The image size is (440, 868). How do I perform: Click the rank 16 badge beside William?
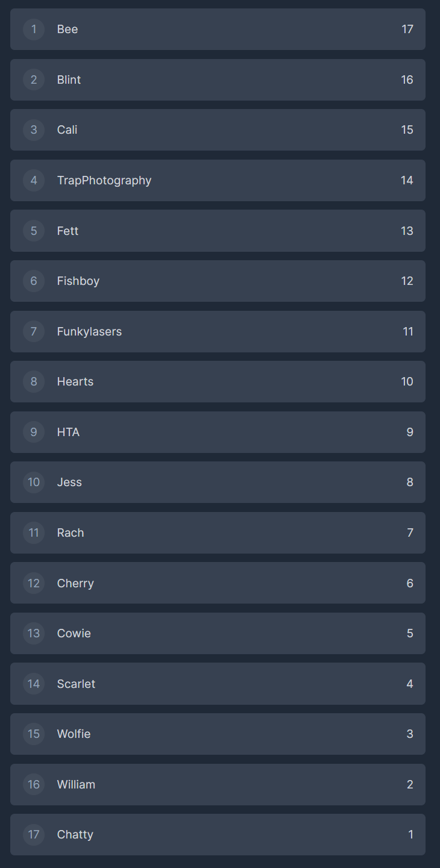[34, 784]
